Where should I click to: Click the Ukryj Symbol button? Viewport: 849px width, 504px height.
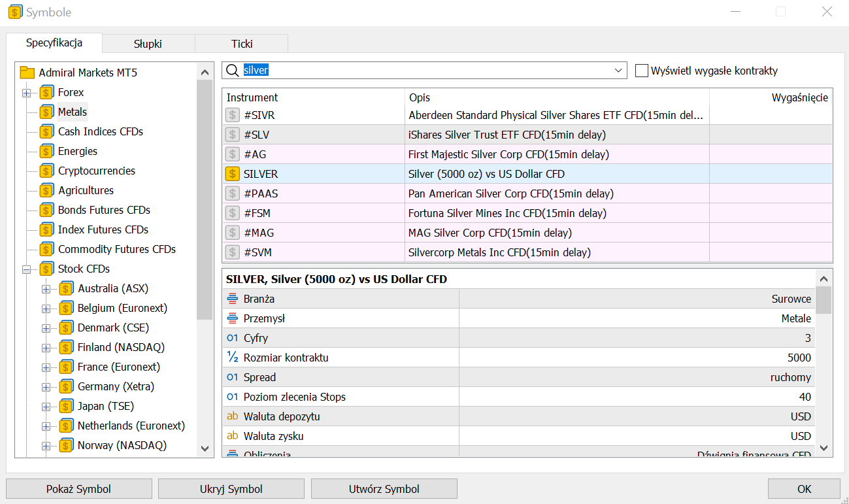click(231, 489)
